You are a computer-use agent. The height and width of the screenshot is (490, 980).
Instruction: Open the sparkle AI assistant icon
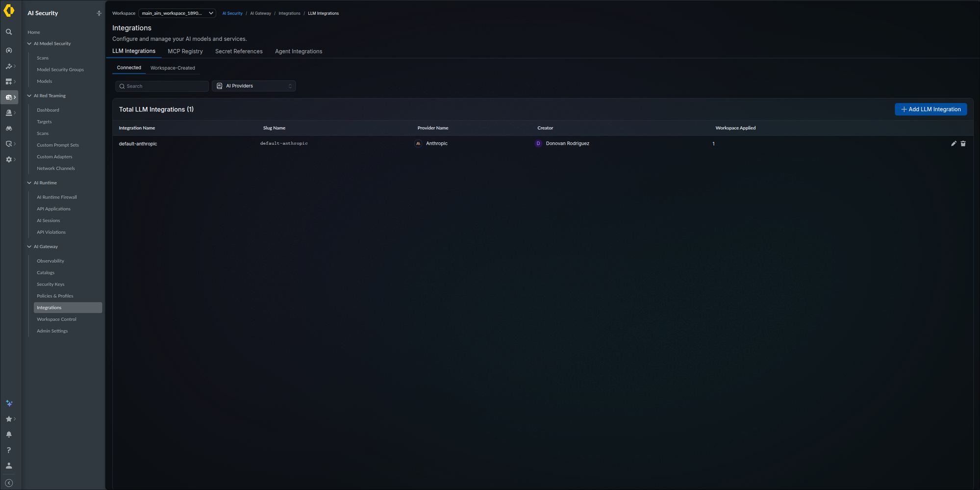(9, 403)
